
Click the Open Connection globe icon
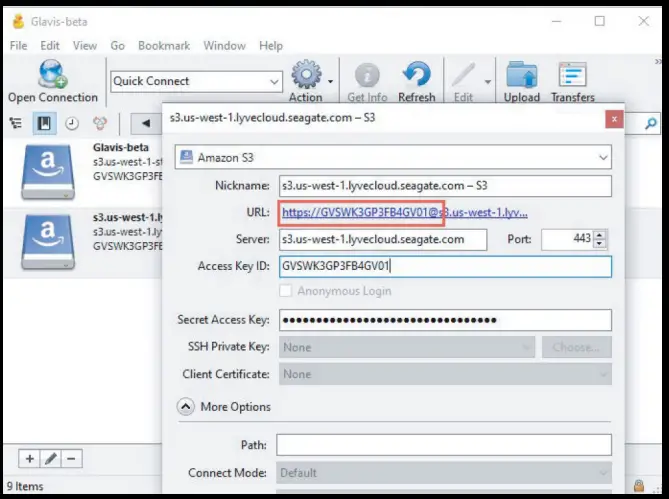[52, 74]
